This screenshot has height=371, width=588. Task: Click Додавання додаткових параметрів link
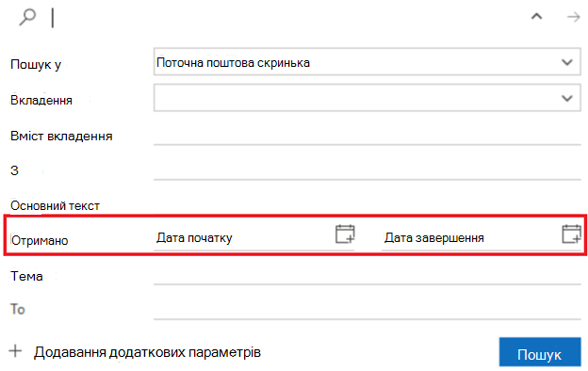(x=147, y=352)
